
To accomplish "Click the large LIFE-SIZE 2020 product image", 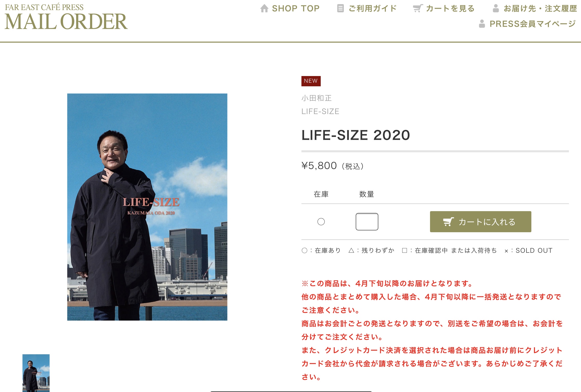I will pyautogui.click(x=147, y=207).
